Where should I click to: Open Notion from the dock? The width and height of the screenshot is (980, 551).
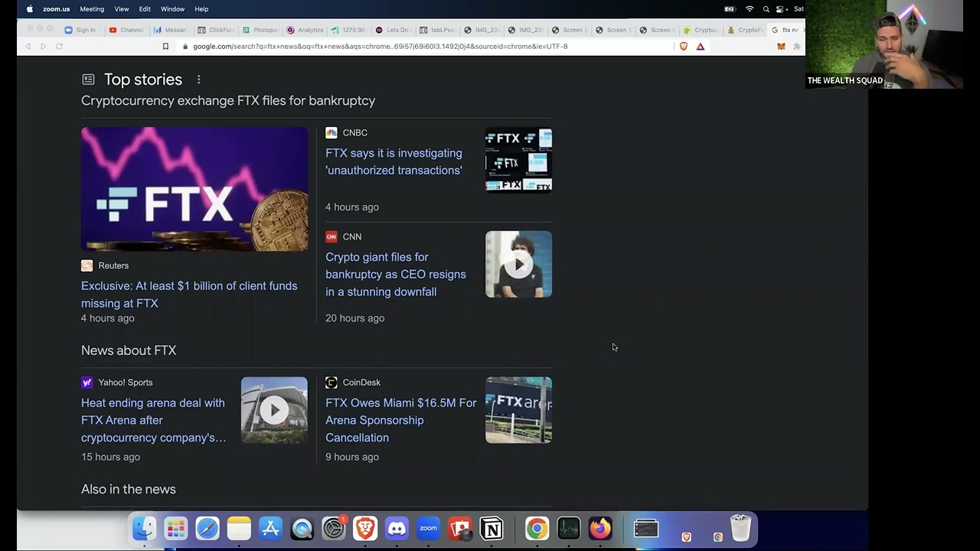(492, 529)
